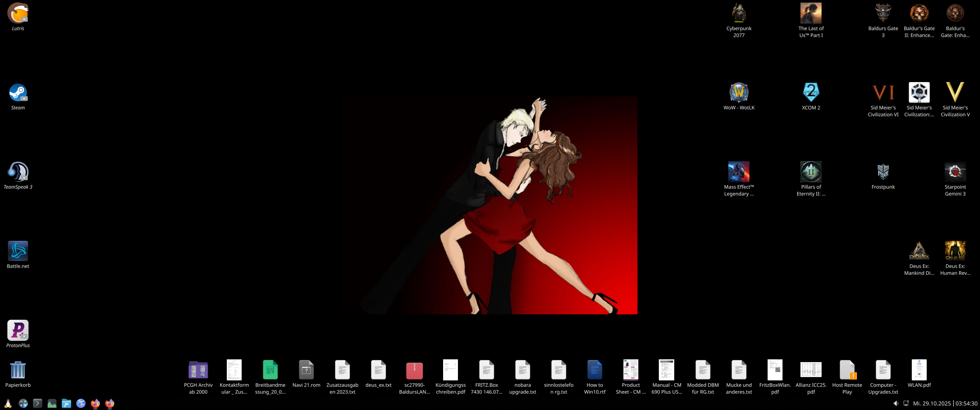Open ProtonPlus from the desktop
This screenshot has height=410, width=980.
click(18, 330)
